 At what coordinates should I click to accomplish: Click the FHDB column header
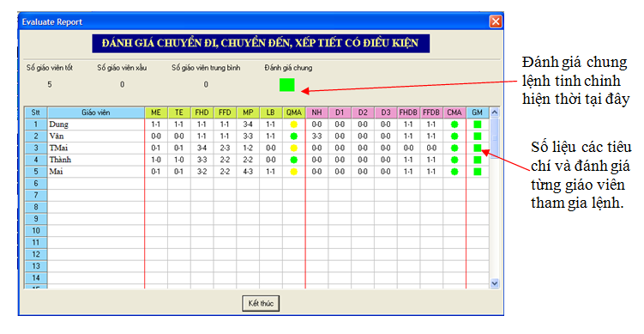pyautogui.click(x=408, y=112)
